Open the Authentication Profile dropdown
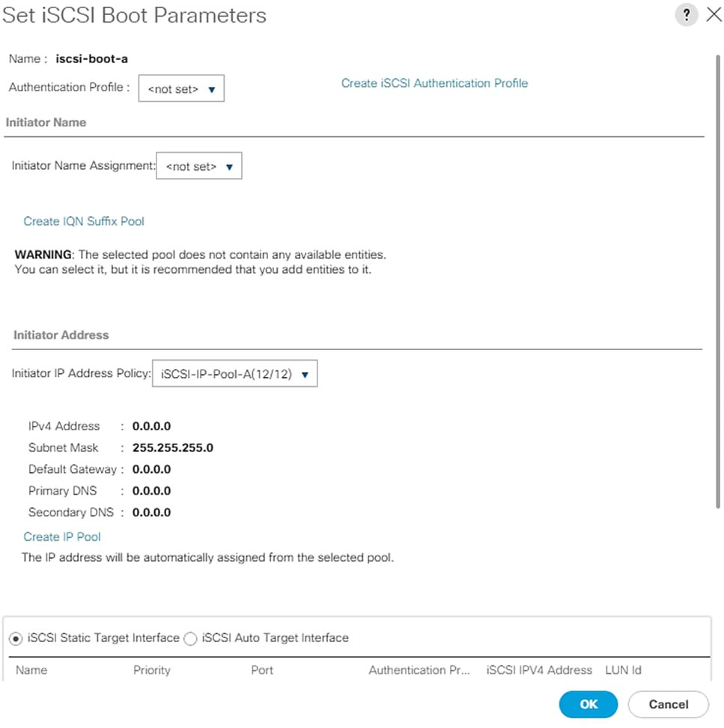This screenshot has height=728, width=724. pyautogui.click(x=182, y=89)
